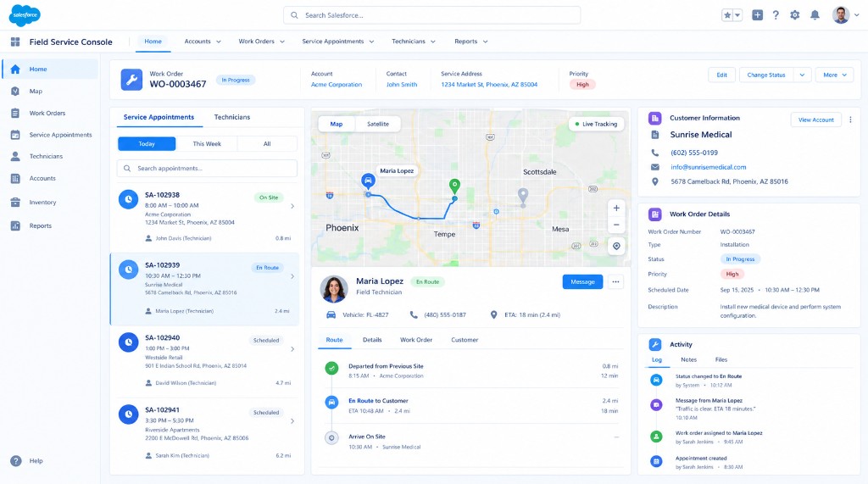
Task: Switch map to Satellite view
Action: [378, 124]
